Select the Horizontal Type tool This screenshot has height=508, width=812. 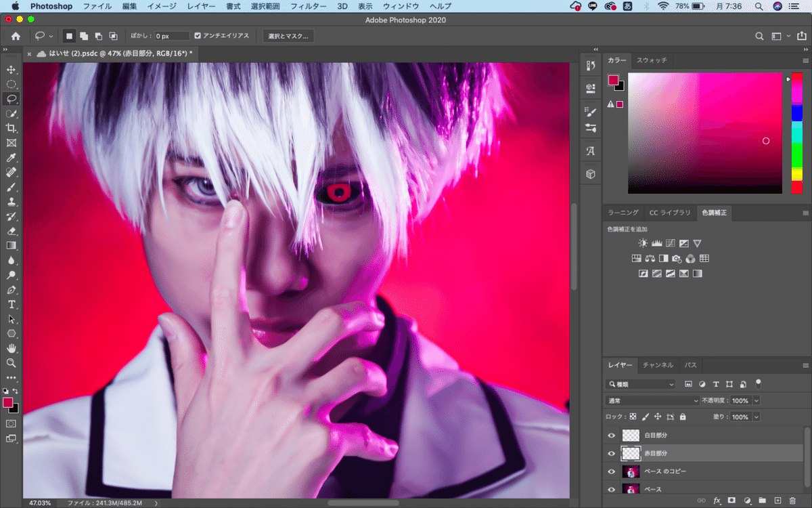click(x=12, y=304)
